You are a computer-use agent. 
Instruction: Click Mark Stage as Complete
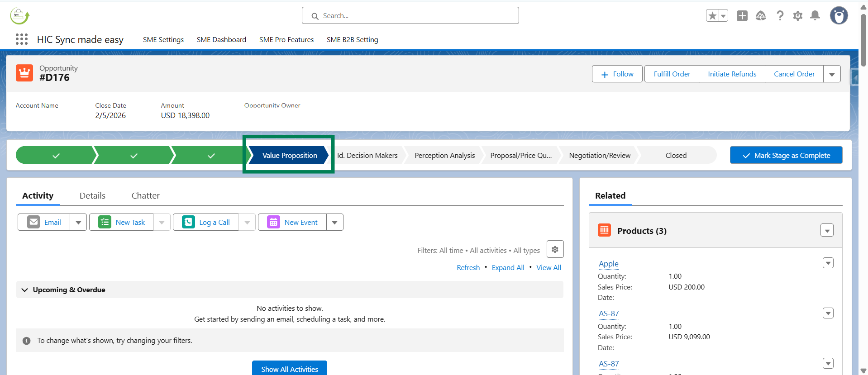786,155
